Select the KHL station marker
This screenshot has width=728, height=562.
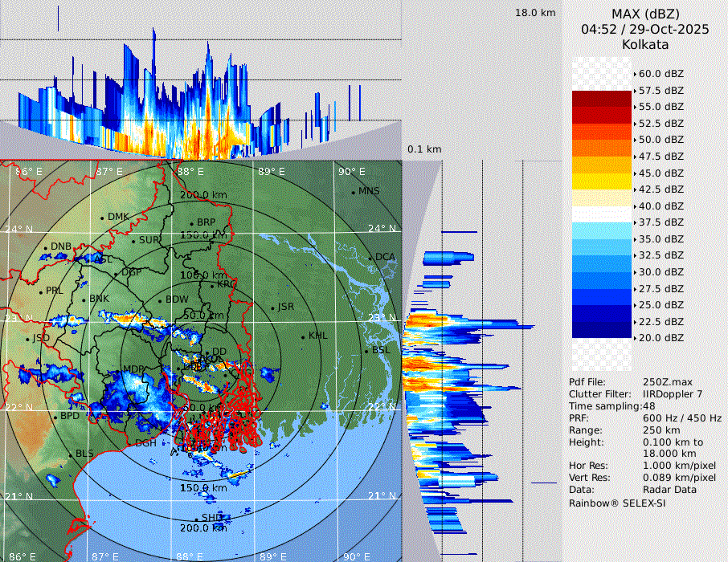tap(303, 336)
